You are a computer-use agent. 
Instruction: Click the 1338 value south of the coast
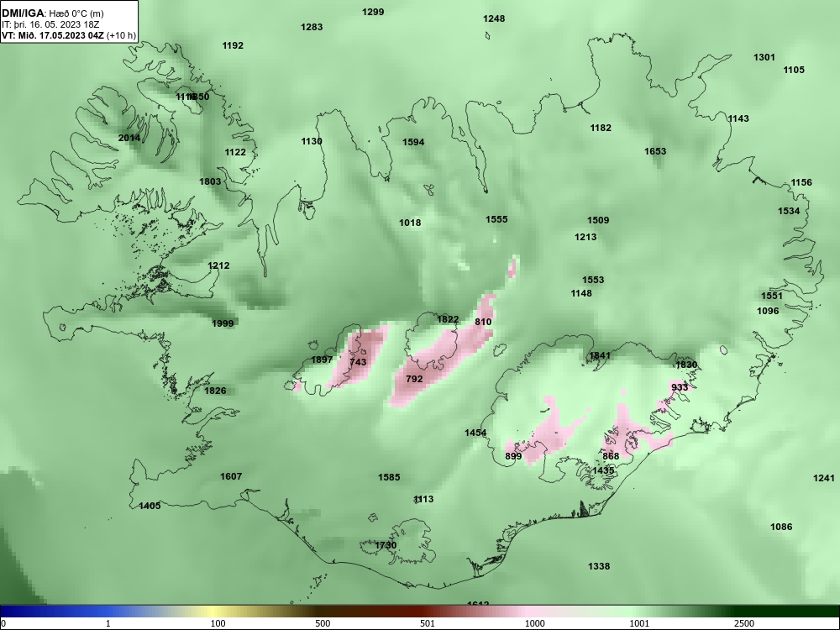point(599,566)
